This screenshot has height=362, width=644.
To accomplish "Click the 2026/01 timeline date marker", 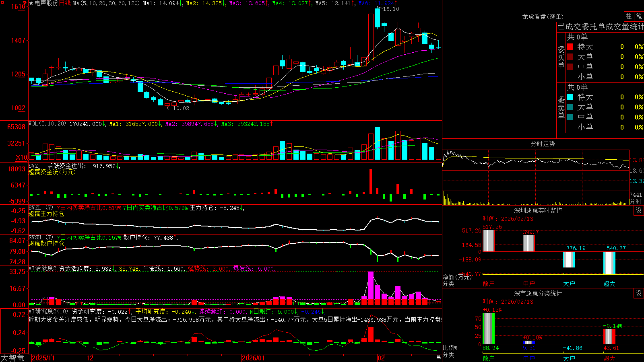I will pos(254,358).
